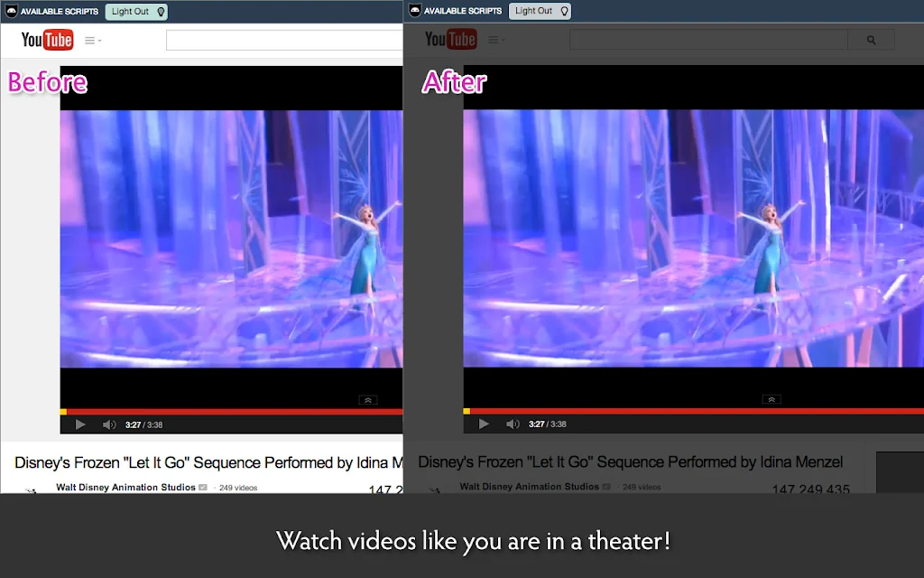
Task: Click yellow ad marker in Before progress bar
Action: [63, 412]
